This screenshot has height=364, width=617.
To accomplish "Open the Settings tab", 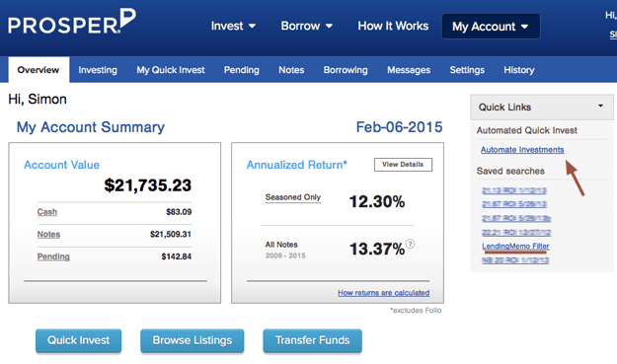I will pos(467,70).
